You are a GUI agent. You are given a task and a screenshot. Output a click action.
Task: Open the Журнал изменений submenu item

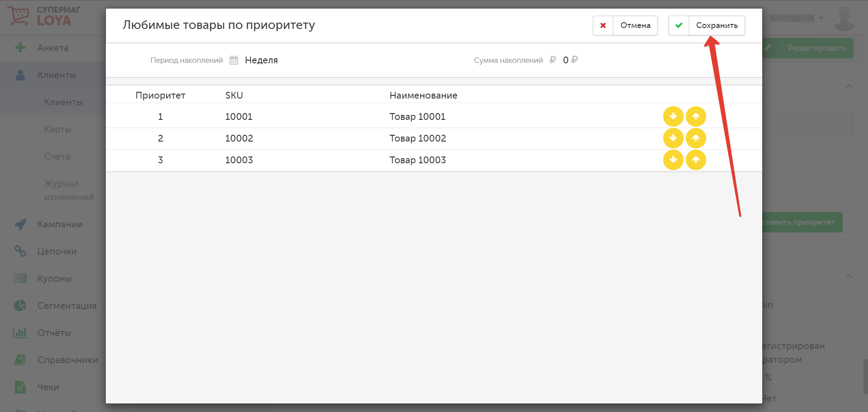[69, 190]
